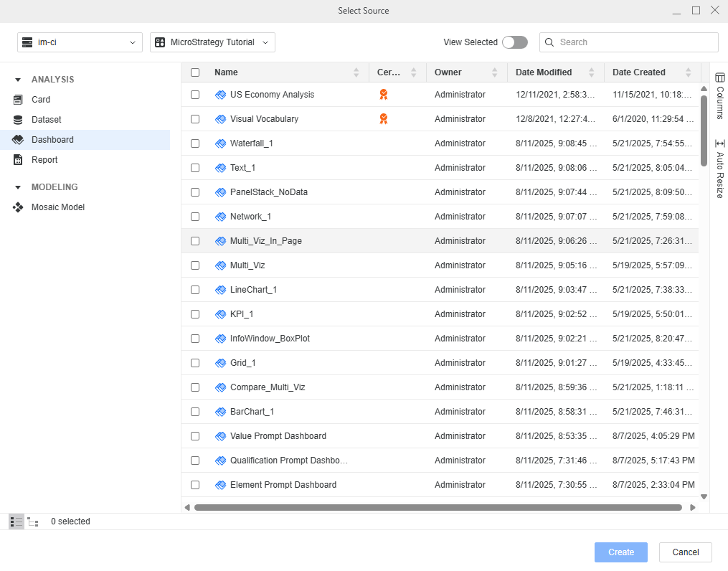Select list view icon in status bar
Image resolution: width=728 pixels, height=571 pixels.
click(x=16, y=522)
